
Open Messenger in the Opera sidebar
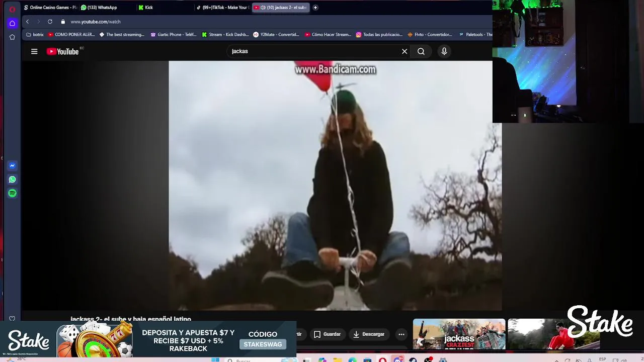coord(12,165)
